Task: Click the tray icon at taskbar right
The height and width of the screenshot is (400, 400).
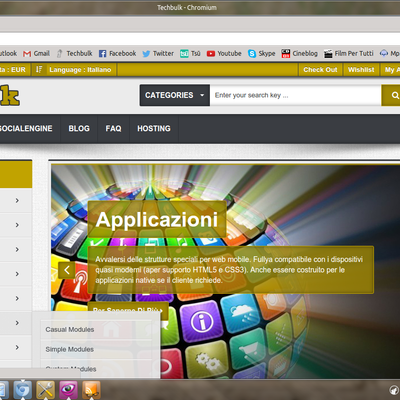Action: coord(394,390)
